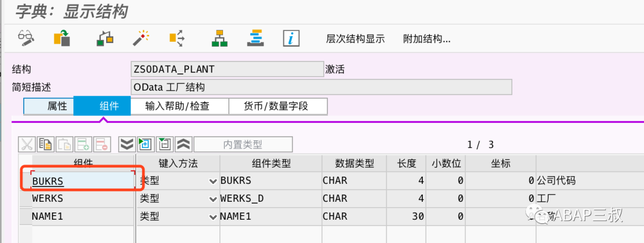644x243 pixels.
Task: Click the Display object list hierarchy icon
Action: click(220, 38)
